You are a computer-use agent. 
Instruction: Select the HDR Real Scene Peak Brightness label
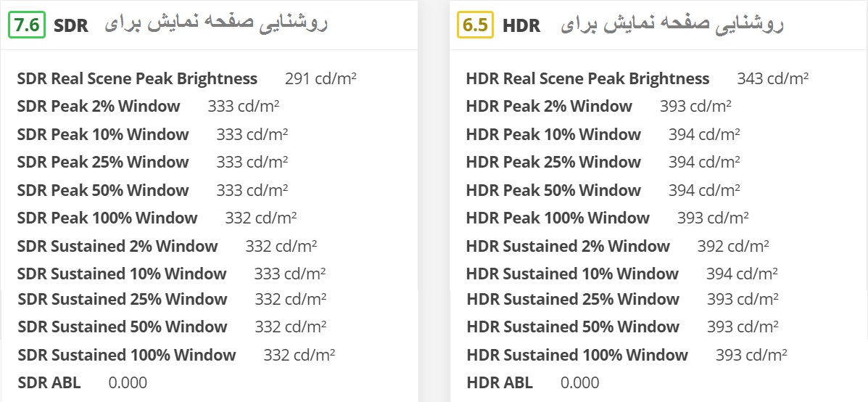click(x=587, y=78)
